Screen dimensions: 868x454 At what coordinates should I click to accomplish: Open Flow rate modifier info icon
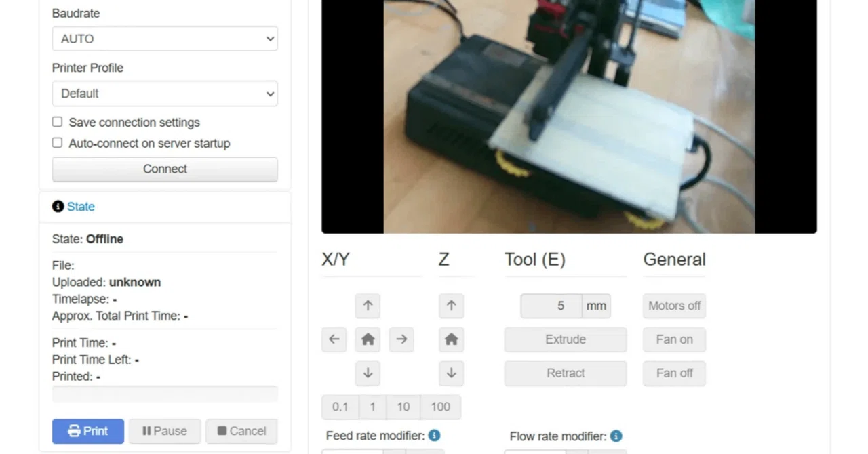(x=616, y=436)
